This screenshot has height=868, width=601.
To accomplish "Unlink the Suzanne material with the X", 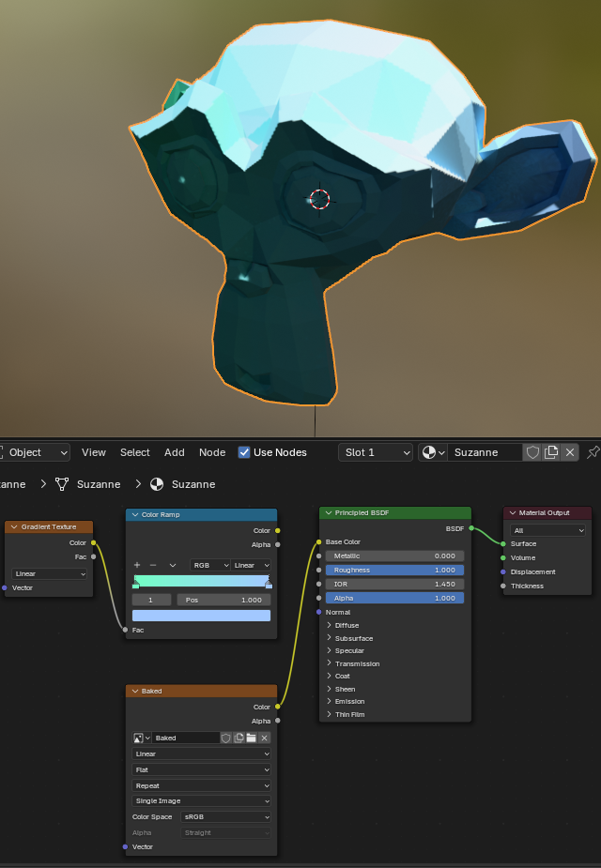I will pos(569,452).
